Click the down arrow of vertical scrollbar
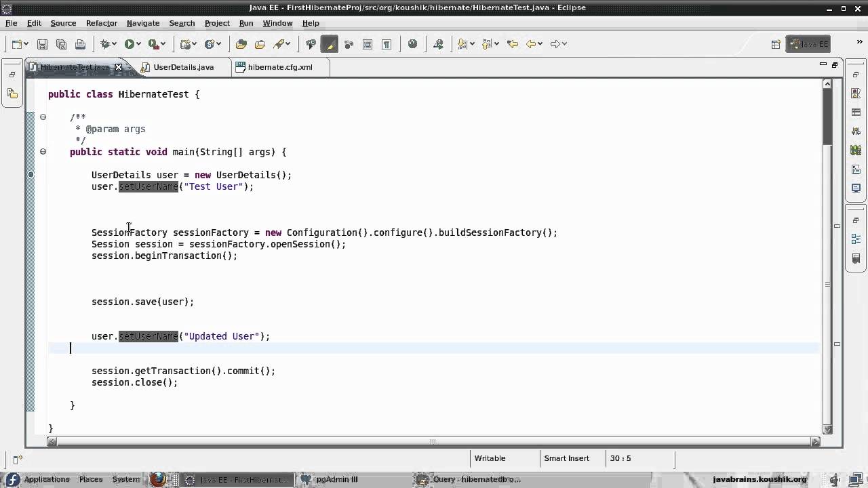Screen dimensions: 868x488 point(827,429)
